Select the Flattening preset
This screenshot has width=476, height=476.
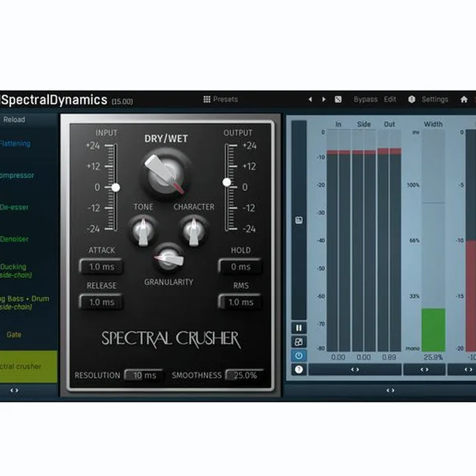(x=15, y=143)
